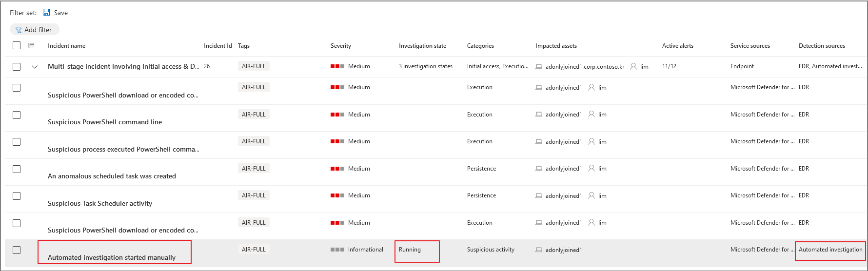The height and width of the screenshot is (271, 868).
Task: Click AIR-FULL tag on Automated investigation row
Action: (254, 250)
